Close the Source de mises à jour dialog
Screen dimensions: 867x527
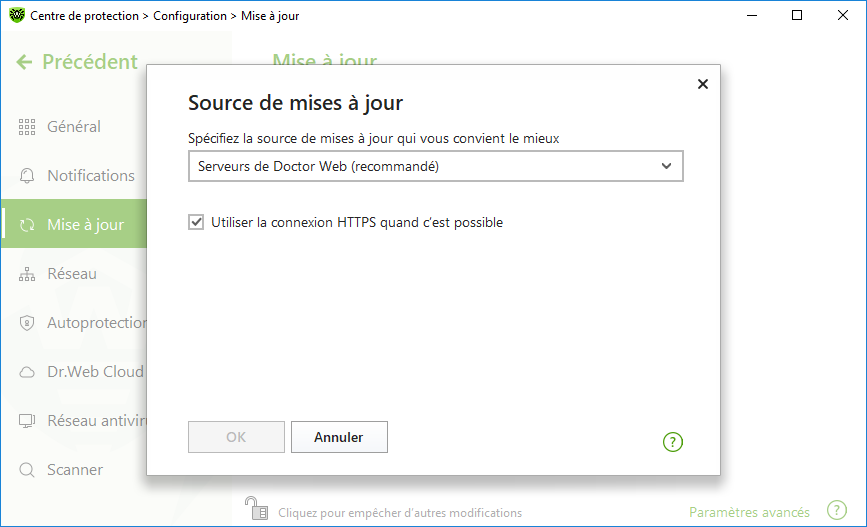click(703, 84)
